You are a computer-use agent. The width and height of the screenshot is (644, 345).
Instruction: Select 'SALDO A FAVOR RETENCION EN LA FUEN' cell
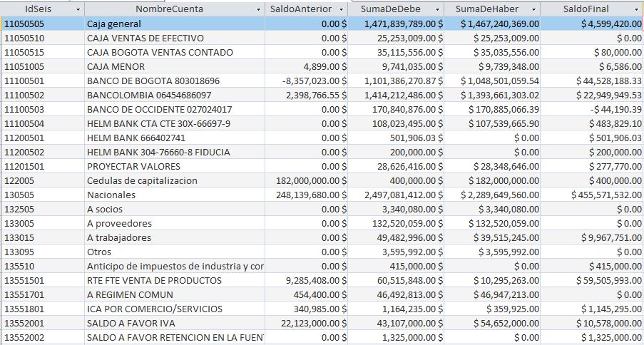(175, 338)
